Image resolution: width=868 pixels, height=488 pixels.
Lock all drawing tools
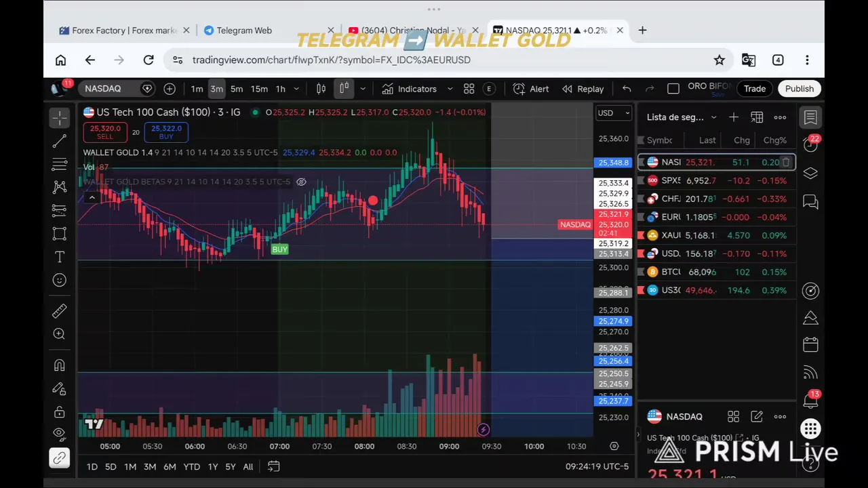[x=60, y=412]
